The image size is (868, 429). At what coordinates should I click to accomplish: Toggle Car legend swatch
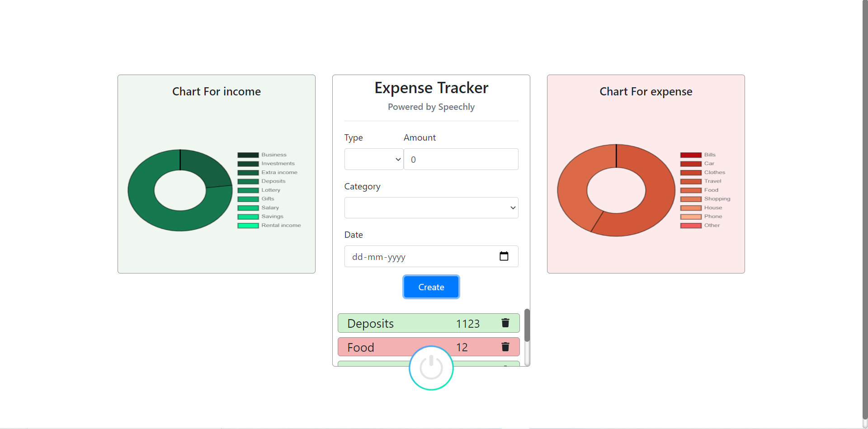click(x=691, y=164)
